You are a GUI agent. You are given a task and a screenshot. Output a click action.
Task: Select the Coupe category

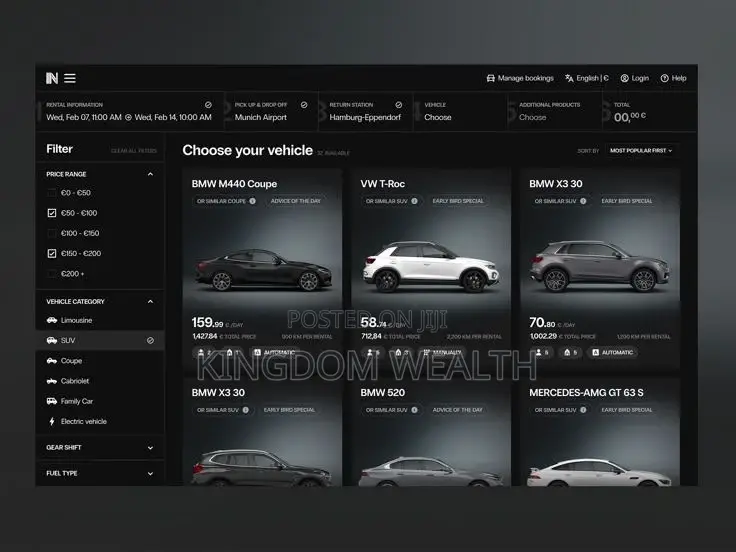(100, 361)
